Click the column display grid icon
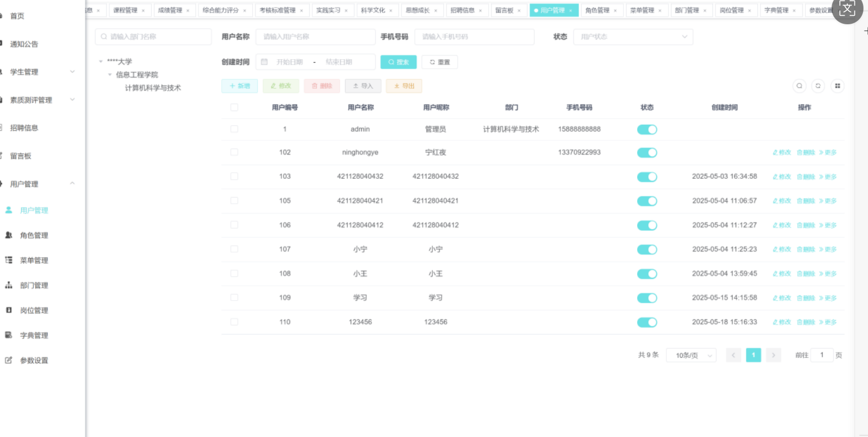Screen dimensions: 868x437 (837, 86)
